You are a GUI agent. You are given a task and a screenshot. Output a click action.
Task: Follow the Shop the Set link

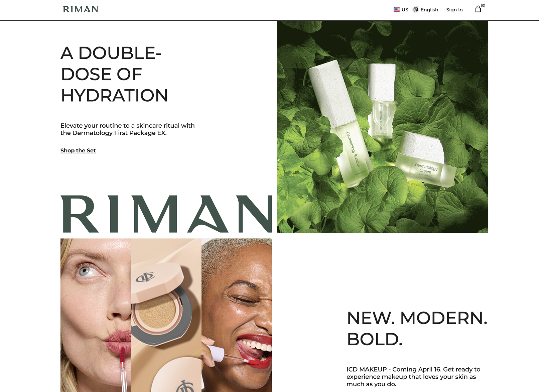78,150
